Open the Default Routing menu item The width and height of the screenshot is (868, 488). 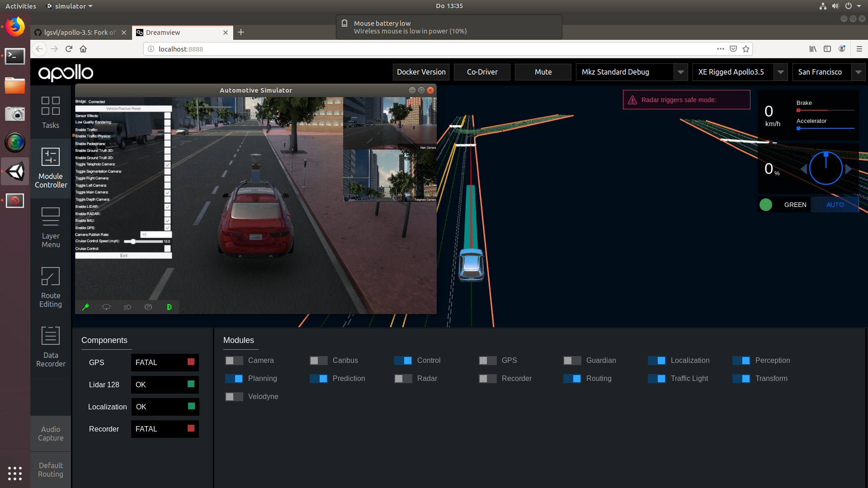[x=51, y=470]
